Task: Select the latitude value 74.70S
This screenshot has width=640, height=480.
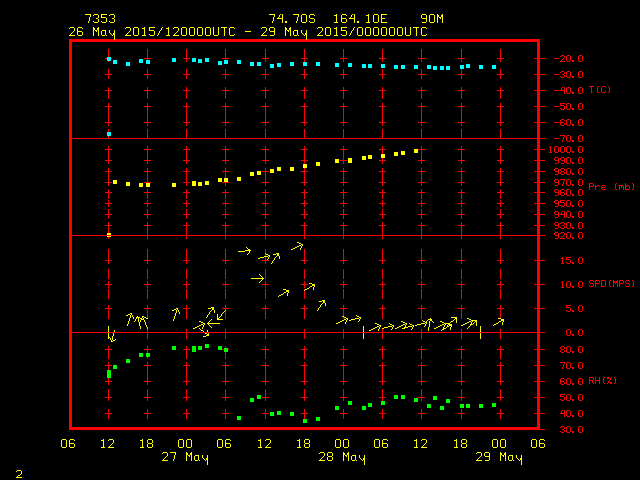Action: (292, 19)
